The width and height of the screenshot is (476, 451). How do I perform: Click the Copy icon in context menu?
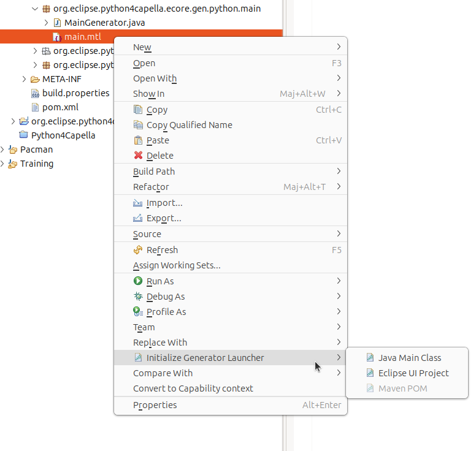coord(138,110)
